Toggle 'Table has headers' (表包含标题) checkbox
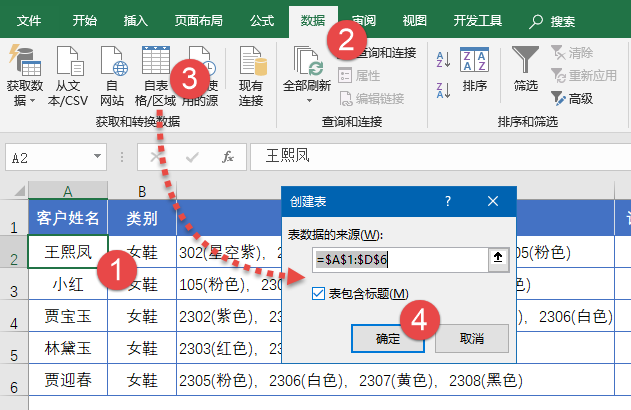 (x=318, y=294)
